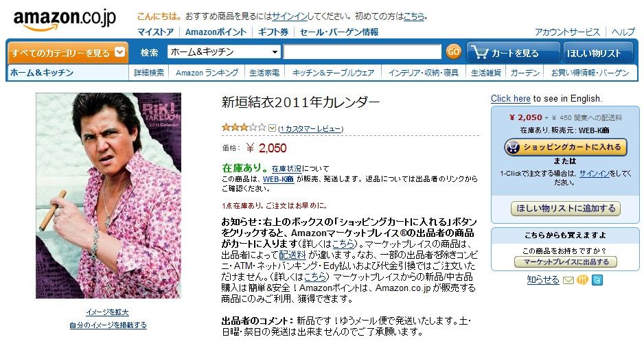Viewport: 644px width, 348px height.
Task: Share via the Twitter icon
Action: tap(597, 280)
